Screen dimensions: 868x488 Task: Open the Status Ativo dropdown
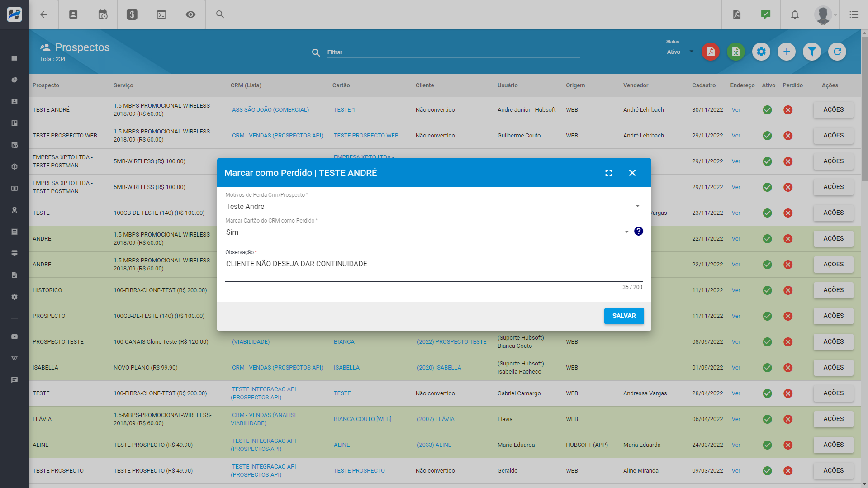680,52
